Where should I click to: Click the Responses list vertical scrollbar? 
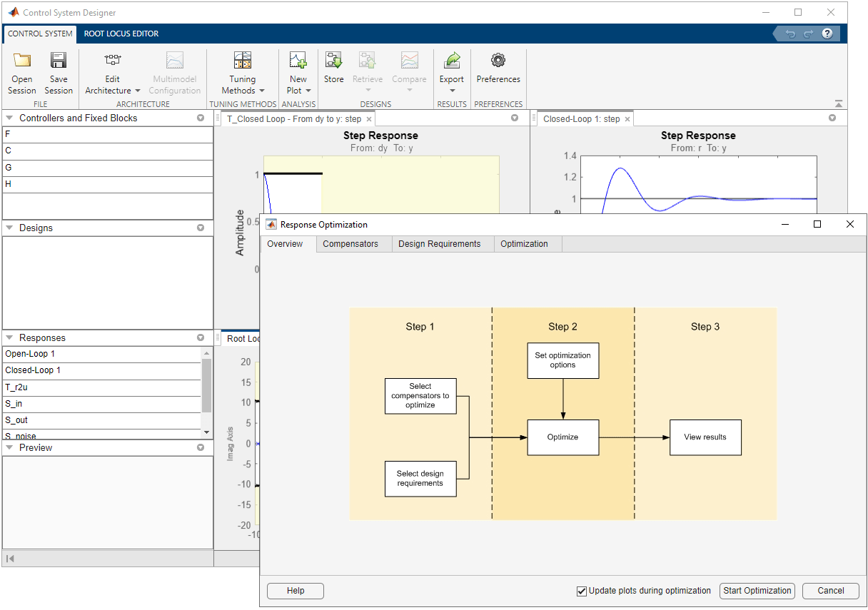click(x=206, y=385)
